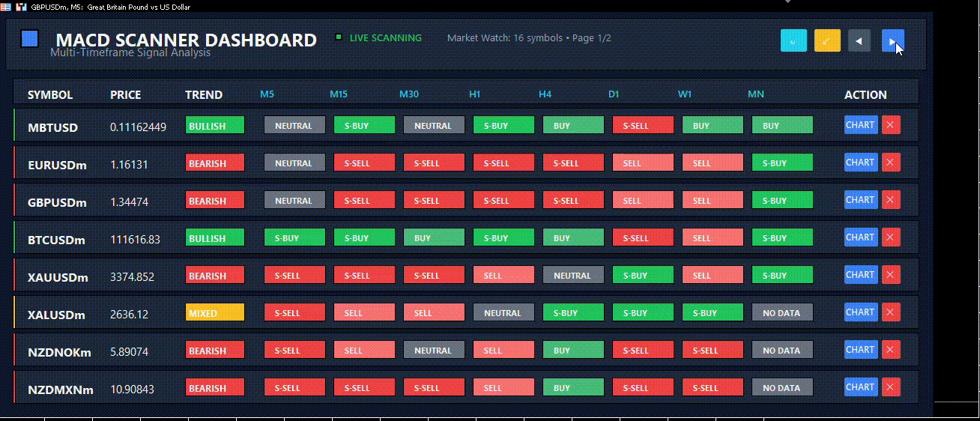Click price 111616.83 in BTCUSDm row
The width and height of the screenshot is (980, 421).
[x=135, y=240]
